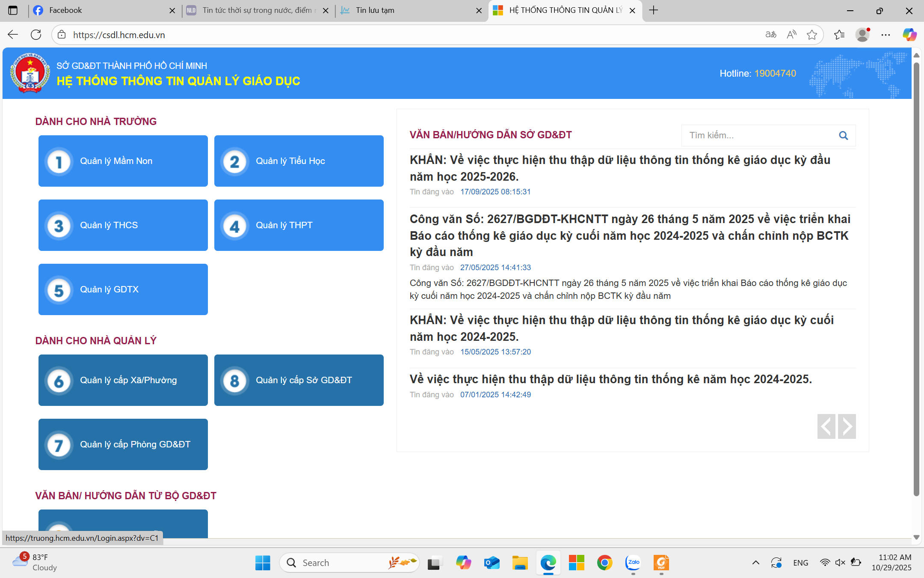924x578 pixels.
Task: Open Công văn Số 2627/BGDĐT-KHCNTT headline
Action: 630,235
